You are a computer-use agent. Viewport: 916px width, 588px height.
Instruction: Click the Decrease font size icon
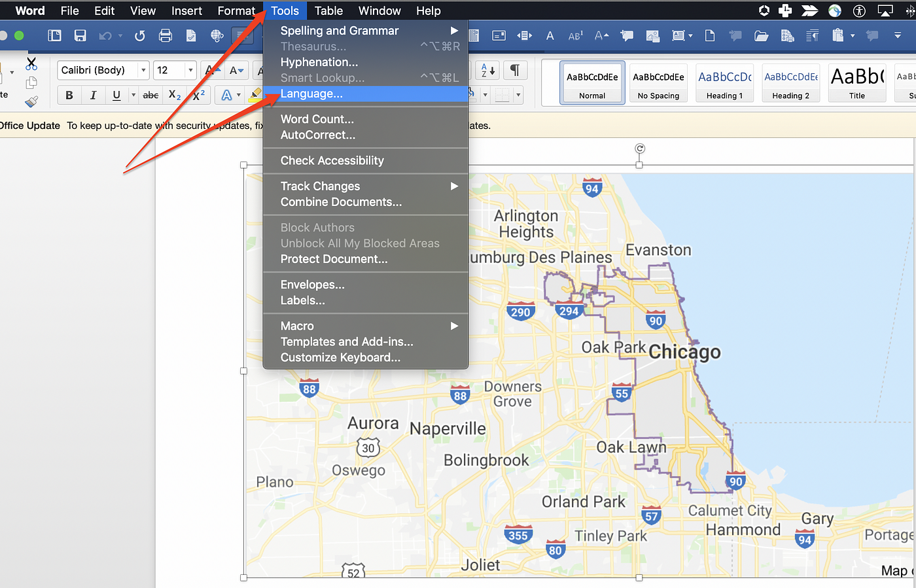click(237, 70)
